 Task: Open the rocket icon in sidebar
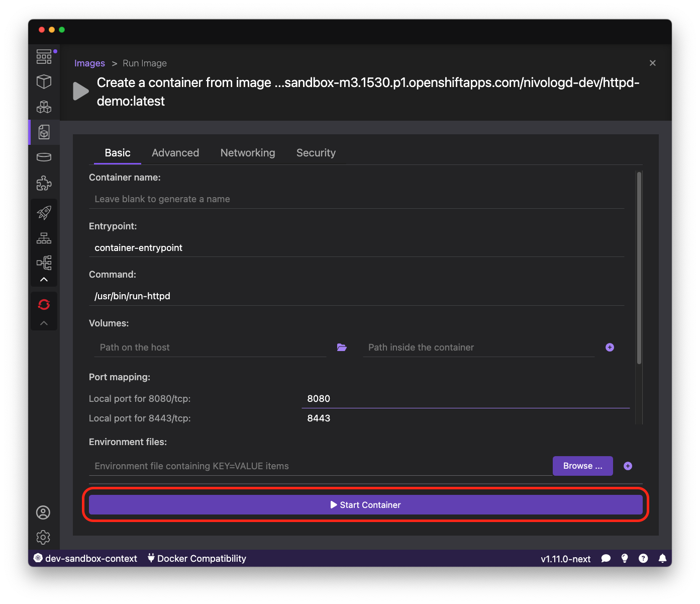tap(44, 213)
